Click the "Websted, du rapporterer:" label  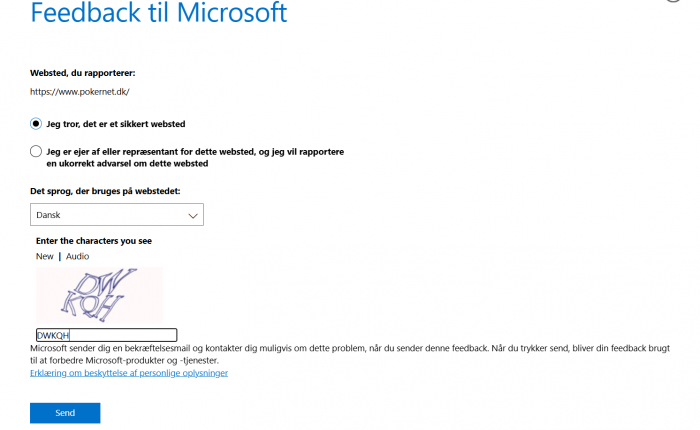83,73
